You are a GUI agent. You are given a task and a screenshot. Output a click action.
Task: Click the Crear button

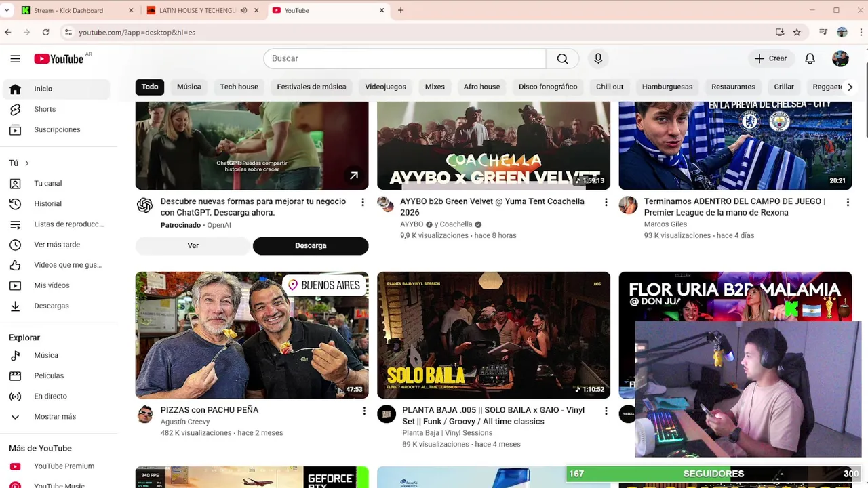tap(771, 59)
